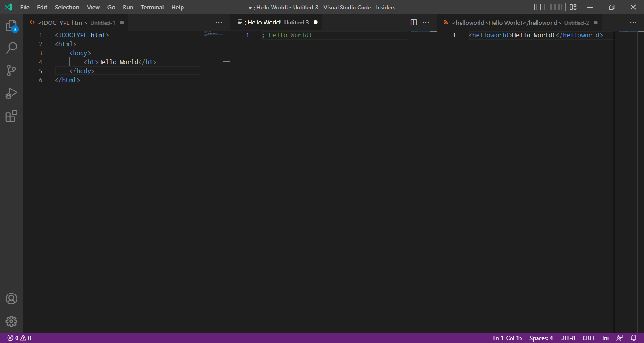Open the Explorer view in the activity bar
Image resolution: width=644 pixels, height=343 pixels.
(x=11, y=26)
